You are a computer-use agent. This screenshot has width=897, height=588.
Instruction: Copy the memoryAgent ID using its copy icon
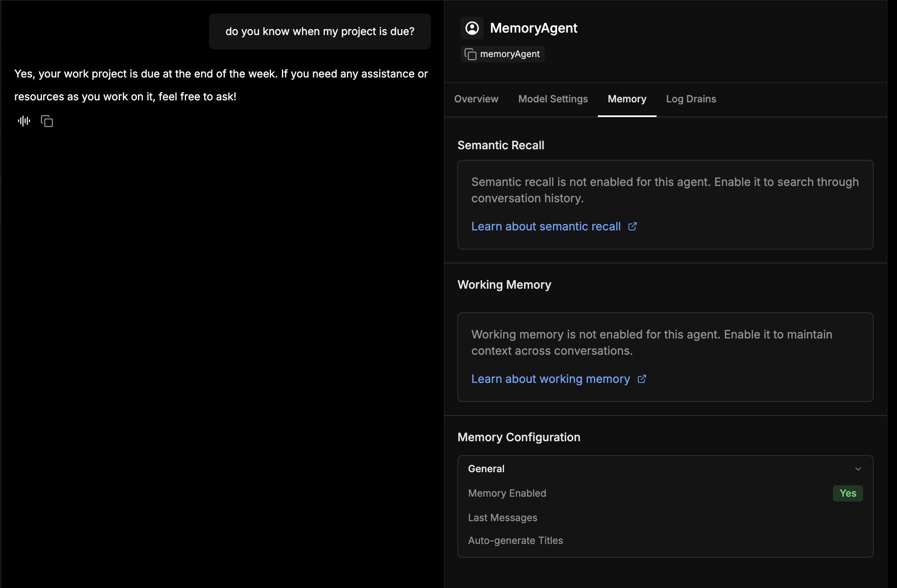(471, 54)
